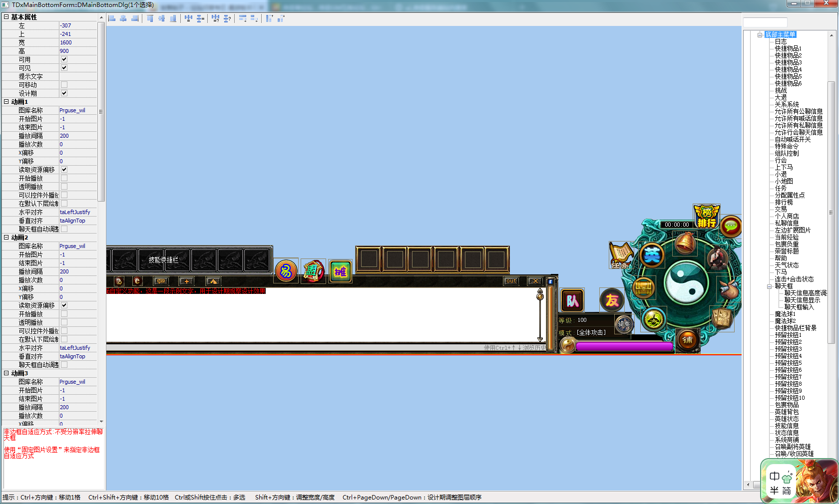Click the magenta experience bar

tap(624, 346)
